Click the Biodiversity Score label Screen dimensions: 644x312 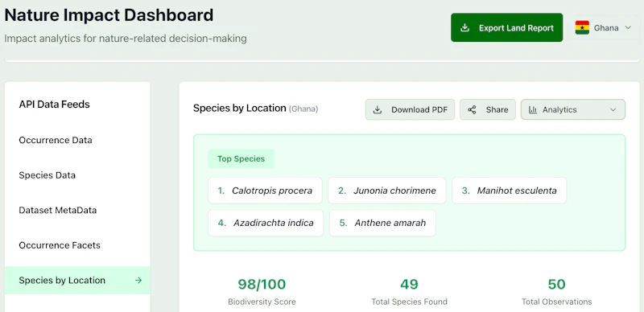click(262, 302)
